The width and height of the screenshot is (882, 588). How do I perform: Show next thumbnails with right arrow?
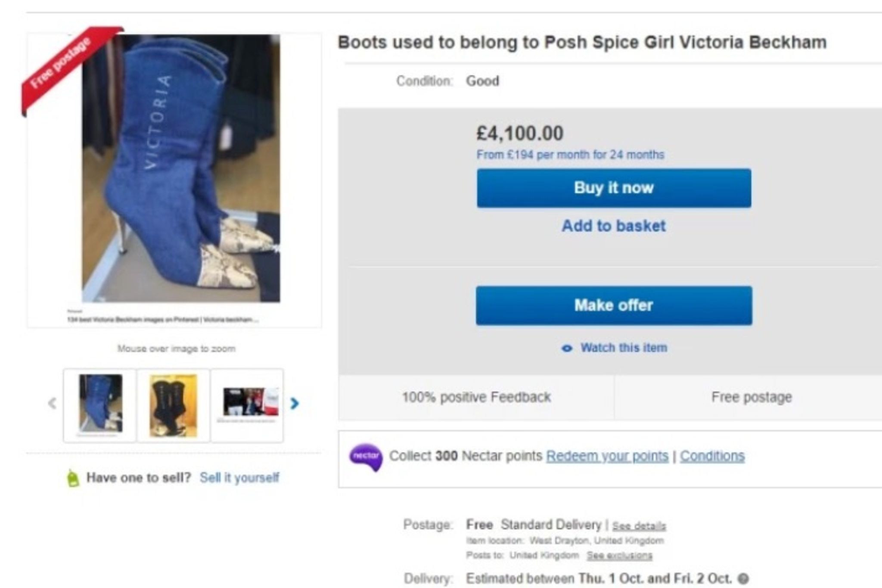(x=295, y=404)
